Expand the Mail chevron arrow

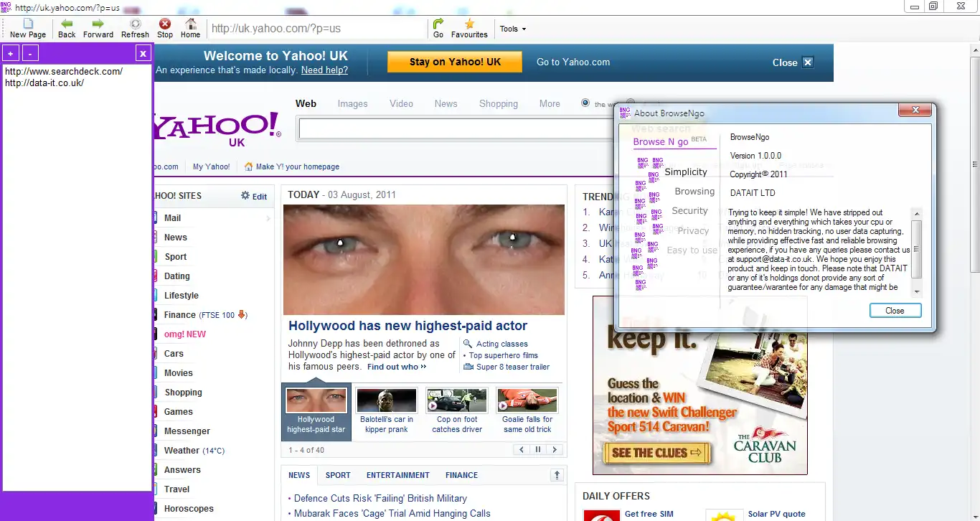(x=268, y=218)
